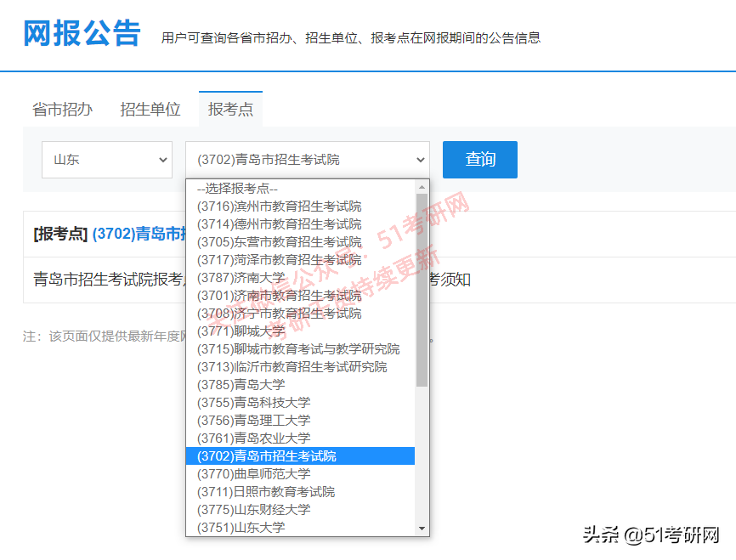736x560 pixels.
Task: Click the 网报公告 page heading
Action: point(82,33)
